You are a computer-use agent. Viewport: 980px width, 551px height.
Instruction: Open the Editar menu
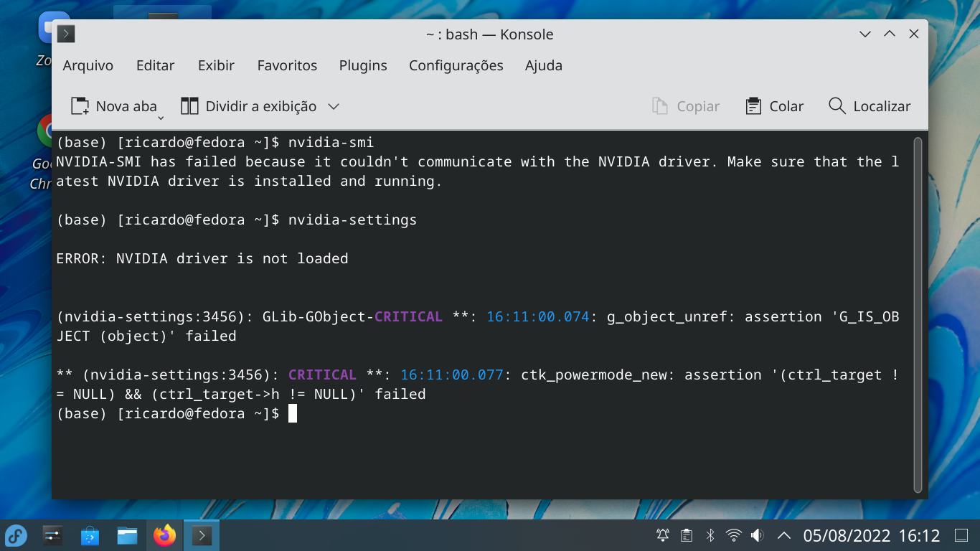coord(155,65)
